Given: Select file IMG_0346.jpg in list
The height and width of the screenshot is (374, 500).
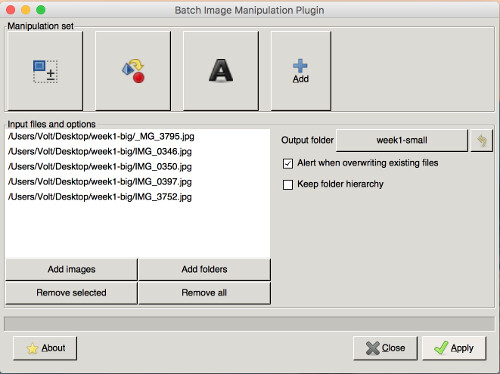Looking at the screenshot, I should click(137, 151).
